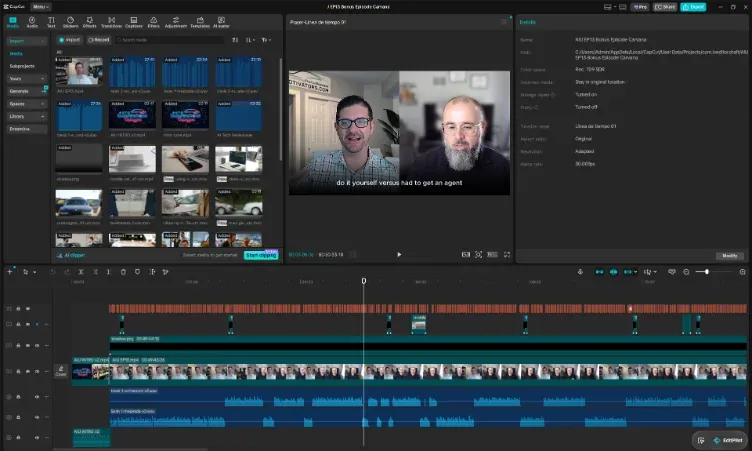Screen dimensions: 752x451
Task: Delete the selected clip
Action: coord(123,272)
